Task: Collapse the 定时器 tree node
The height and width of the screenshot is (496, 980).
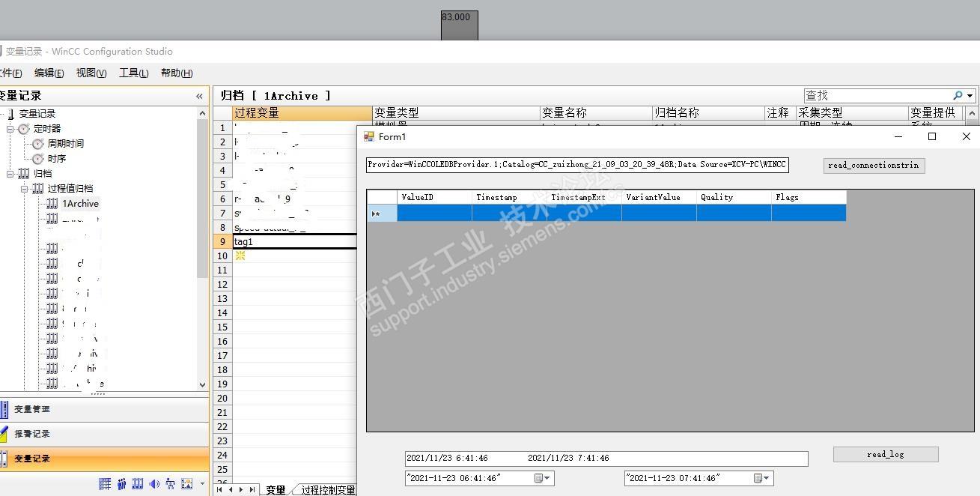Action: pyautogui.click(x=10, y=129)
